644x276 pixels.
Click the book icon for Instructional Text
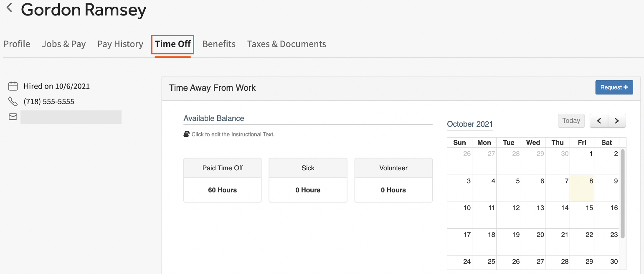[x=186, y=134]
